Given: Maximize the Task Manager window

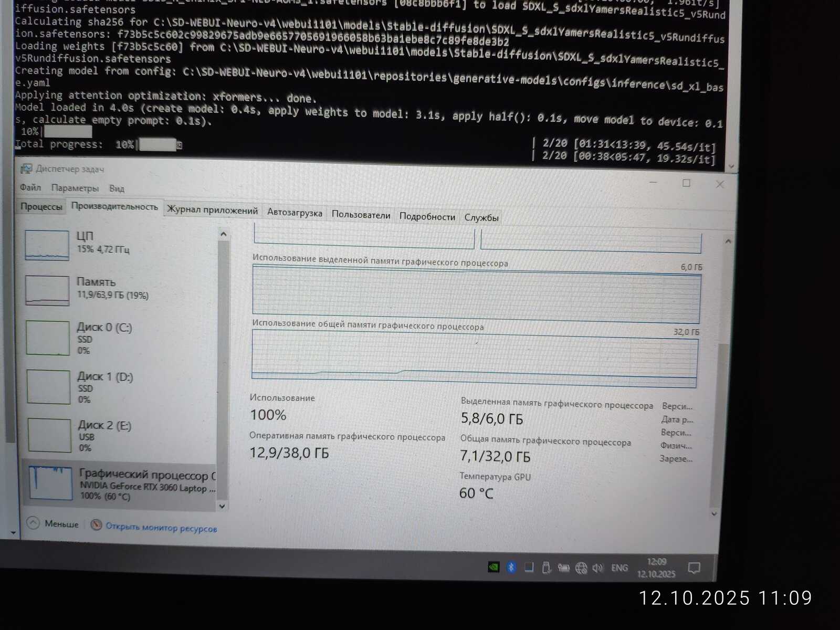Looking at the screenshot, I should pos(686,183).
